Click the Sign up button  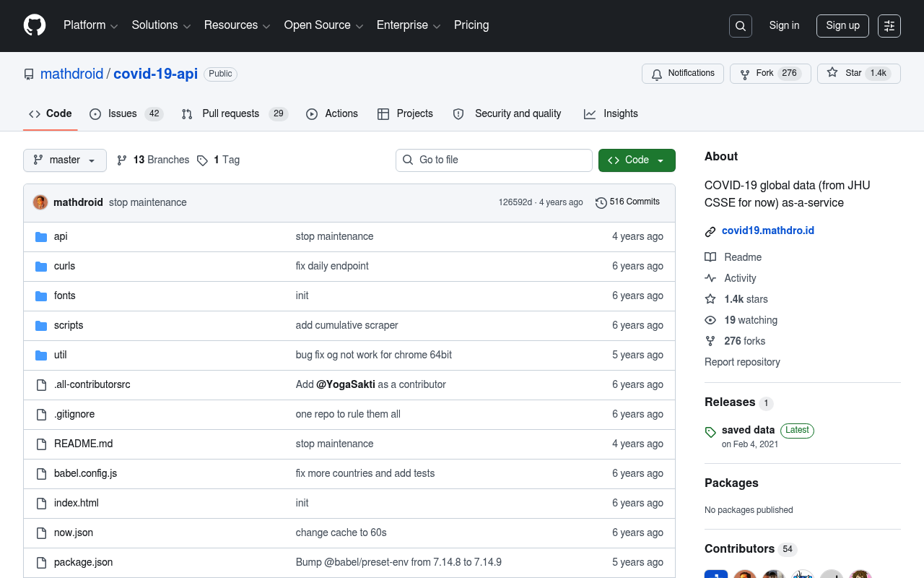[843, 26]
